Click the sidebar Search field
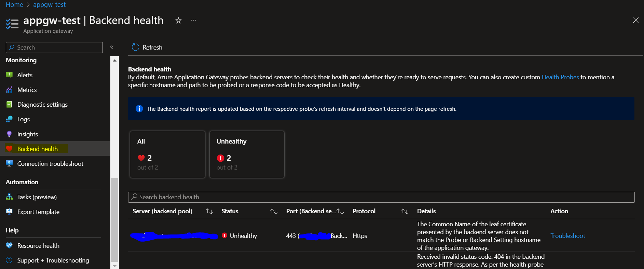Screen dimensions: 644x269 pos(54,48)
